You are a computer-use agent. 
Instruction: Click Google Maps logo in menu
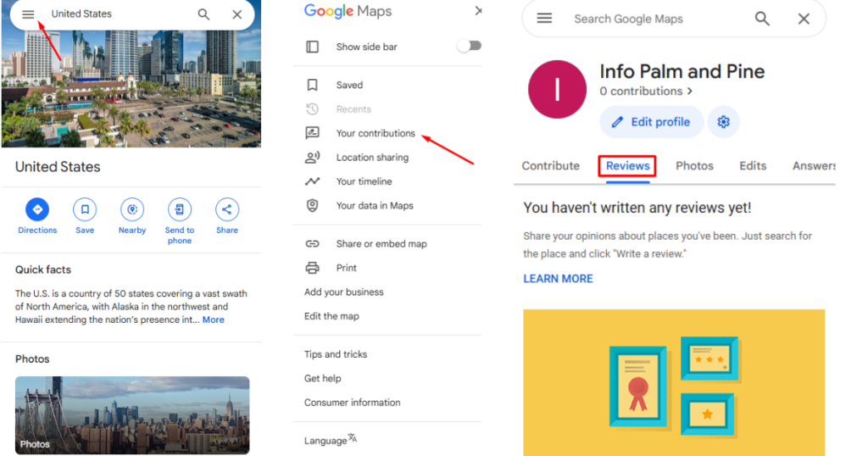pos(348,11)
